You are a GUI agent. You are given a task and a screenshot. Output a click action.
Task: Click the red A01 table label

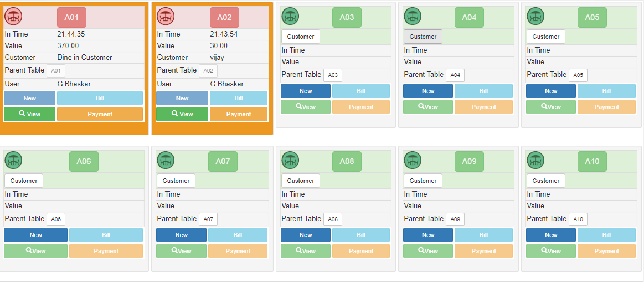point(71,17)
